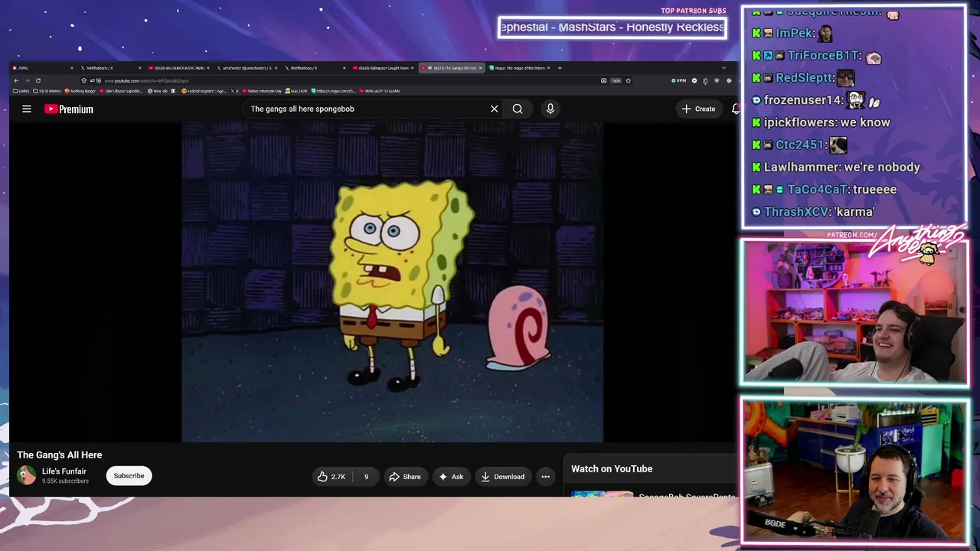Subscribe to Life's Funfair channel
This screenshot has height=551, width=980.
129,476
